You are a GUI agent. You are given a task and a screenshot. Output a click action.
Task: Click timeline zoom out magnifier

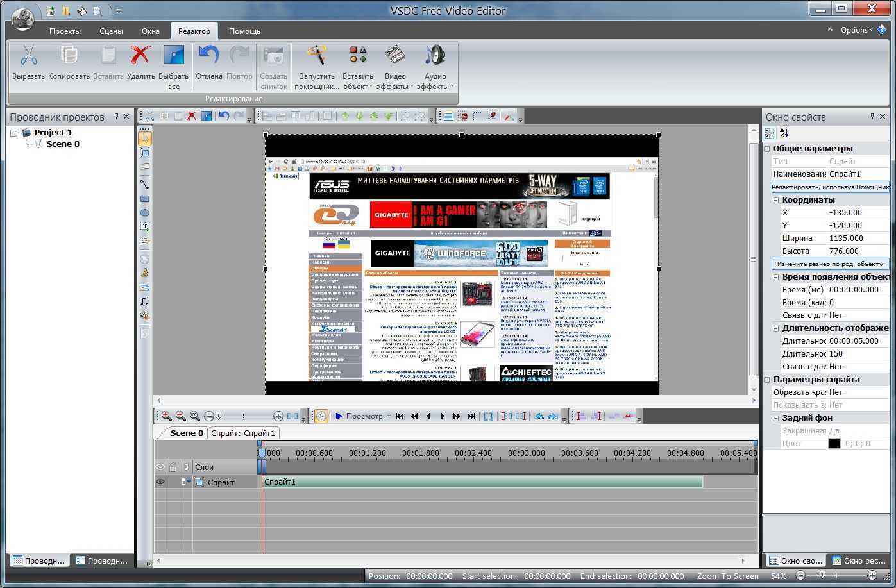pos(180,416)
